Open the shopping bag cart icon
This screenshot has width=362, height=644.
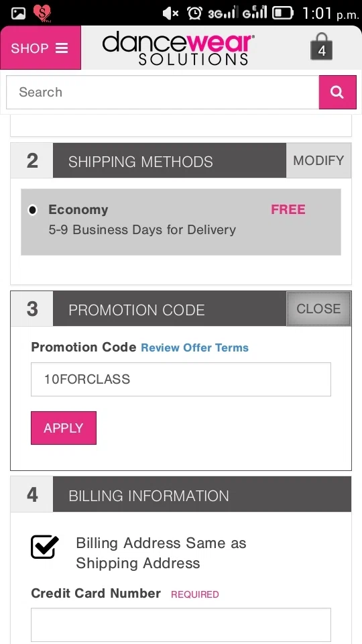click(x=321, y=46)
